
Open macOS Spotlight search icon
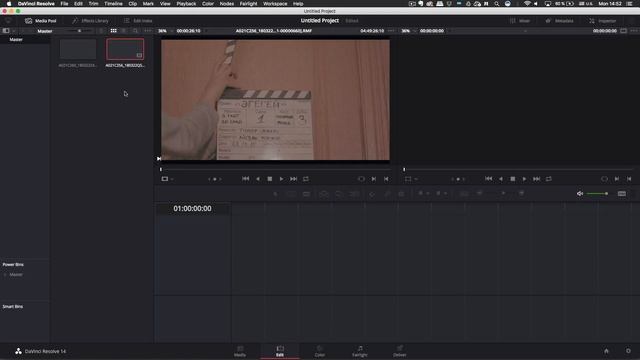coord(497,4)
